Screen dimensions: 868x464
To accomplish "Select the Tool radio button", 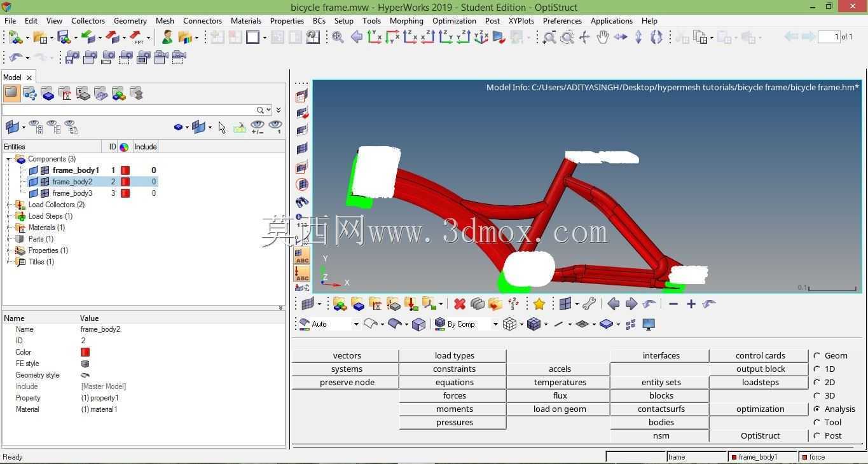I will pyautogui.click(x=817, y=423).
